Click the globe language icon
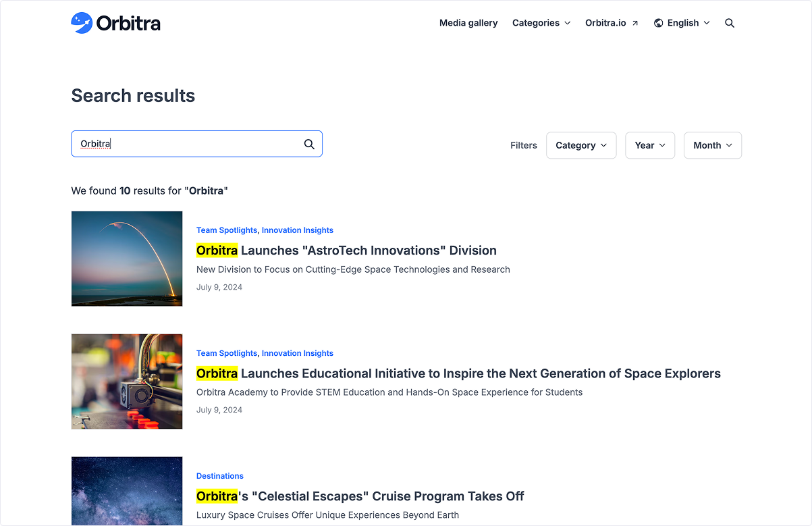The width and height of the screenshot is (812, 526). (x=659, y=23)
